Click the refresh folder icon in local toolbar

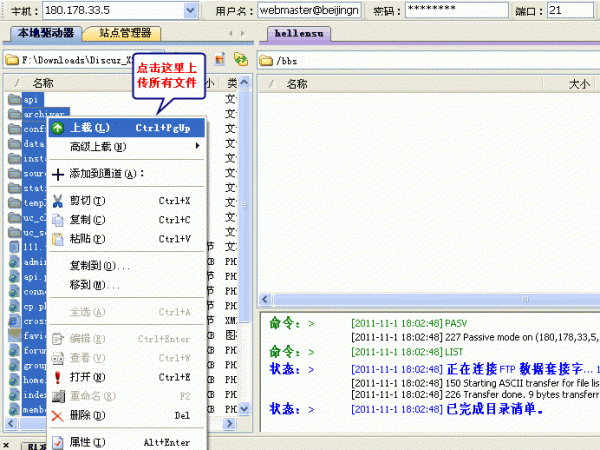[241, 60]
